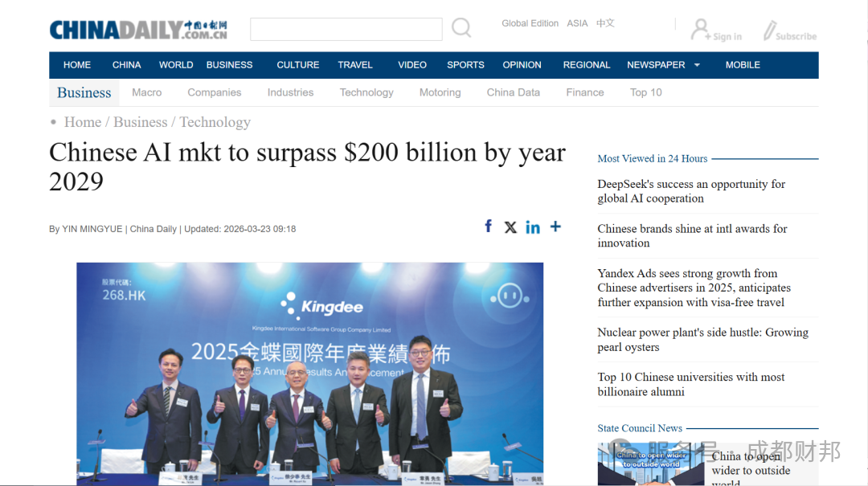Click the article headline about Chinese AI market
Viewport: 868px width, 486px height.
coord(307,166)
